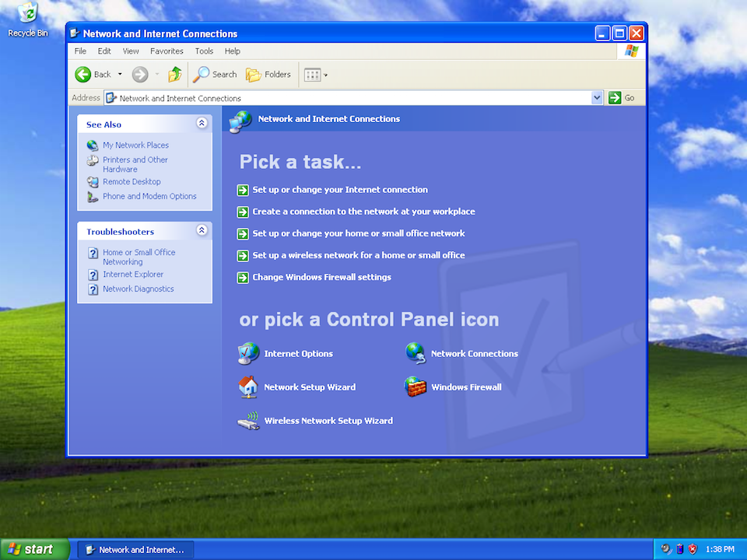
Task: Select 'Create a connection to the network at your workplace'
Action: (363, 212)
